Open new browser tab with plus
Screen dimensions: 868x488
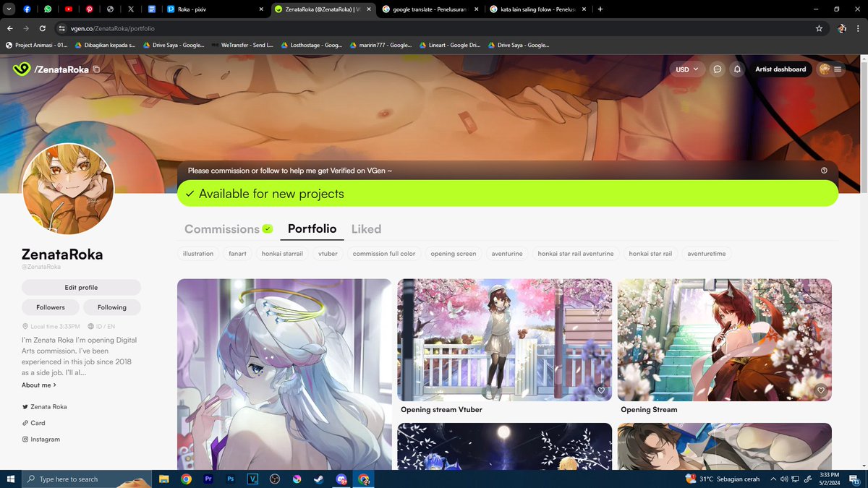point(600,9)
